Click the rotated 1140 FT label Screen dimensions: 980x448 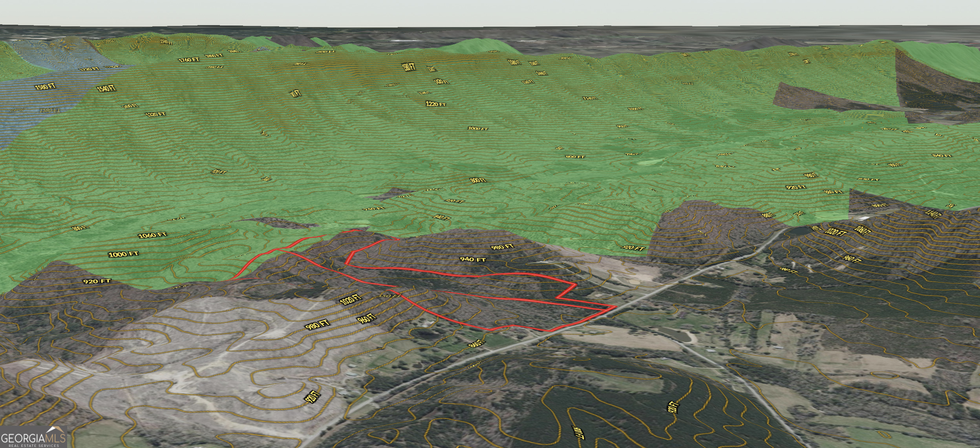(x=933, y=214)
